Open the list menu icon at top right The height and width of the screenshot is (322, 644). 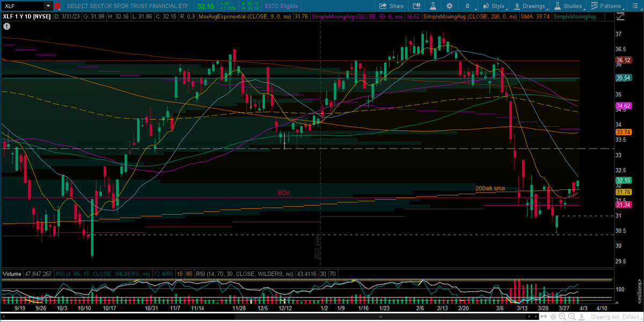tap(635, 6)
